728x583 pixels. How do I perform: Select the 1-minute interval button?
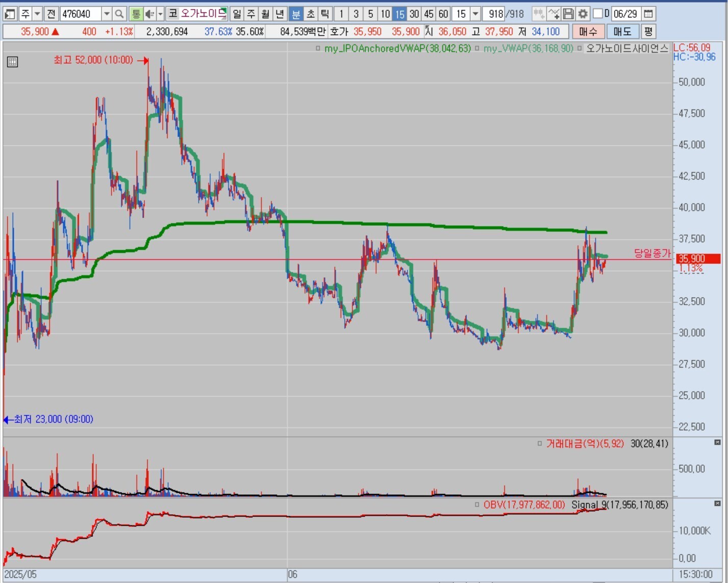(x=341, y=14)
